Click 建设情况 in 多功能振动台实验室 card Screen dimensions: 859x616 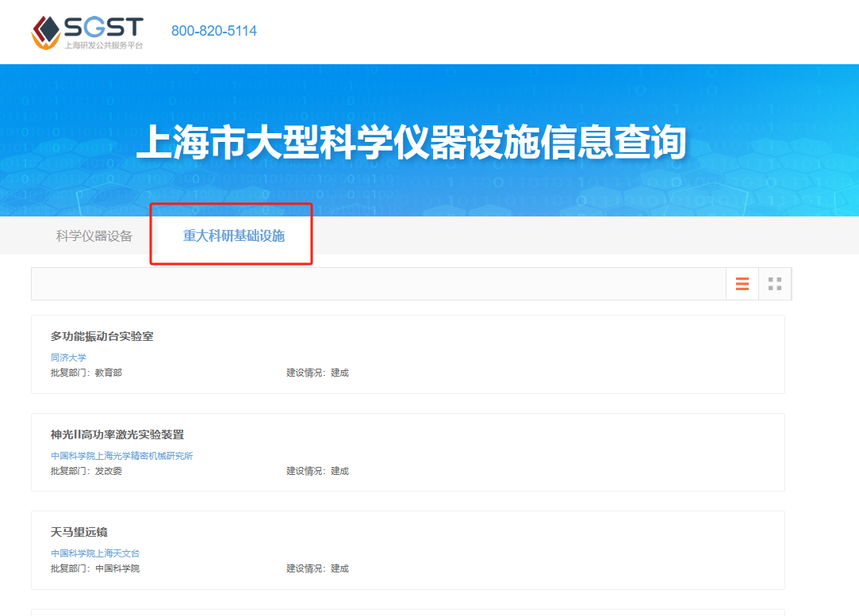(318, 373)
